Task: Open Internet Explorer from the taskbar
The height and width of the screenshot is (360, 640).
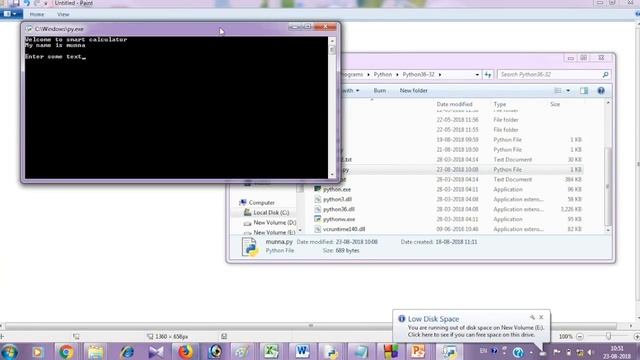Action: (127, 352)
